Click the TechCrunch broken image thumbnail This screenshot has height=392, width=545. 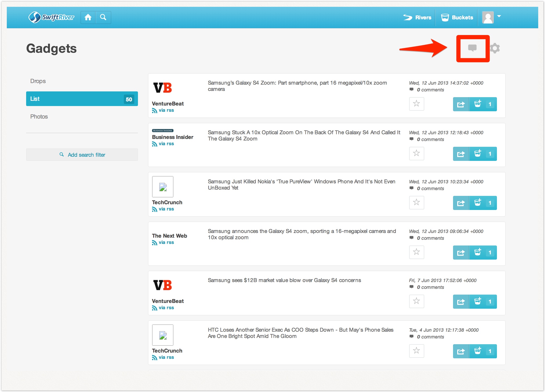(163, 186)
